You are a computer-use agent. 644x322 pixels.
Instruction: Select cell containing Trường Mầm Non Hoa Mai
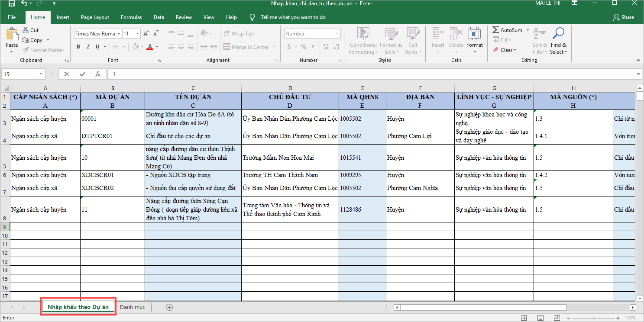(290, 158)
